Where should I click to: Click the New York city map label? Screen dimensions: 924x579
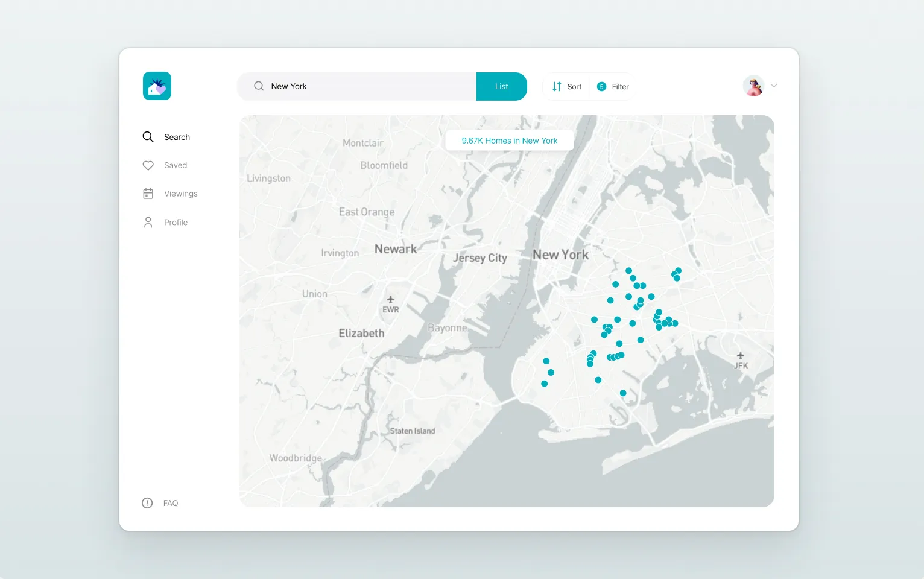pos(561,255)
